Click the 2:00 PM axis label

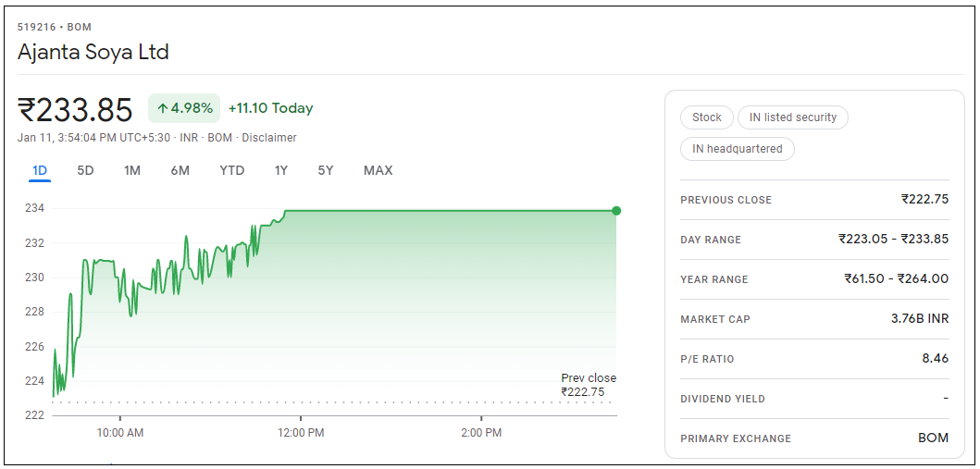pyautogui.click(x=480, y=433)
